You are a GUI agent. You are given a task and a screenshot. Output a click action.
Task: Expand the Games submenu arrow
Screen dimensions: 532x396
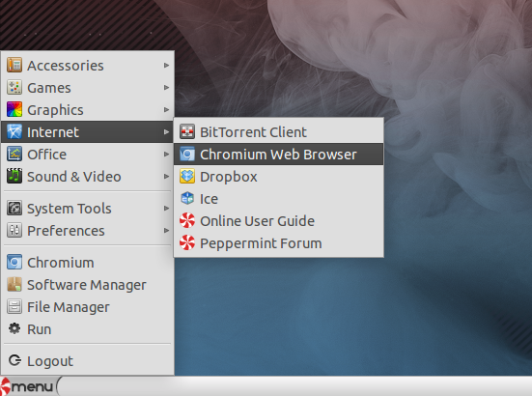click(x=166, y=88)
